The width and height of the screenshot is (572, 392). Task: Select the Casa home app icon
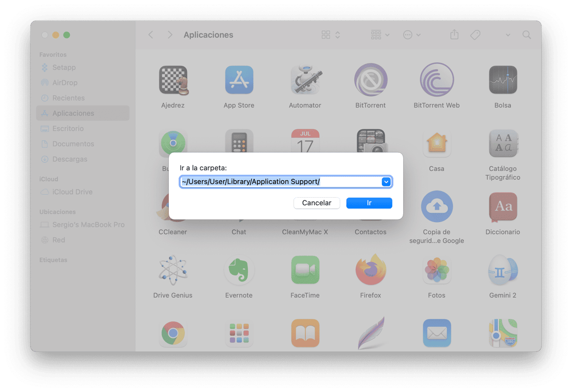pyautogui.click(x=437, y=143)
